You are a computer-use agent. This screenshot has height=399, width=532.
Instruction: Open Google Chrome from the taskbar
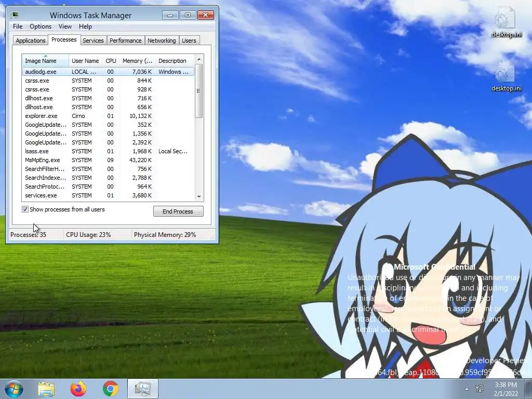tap(110, 389)
